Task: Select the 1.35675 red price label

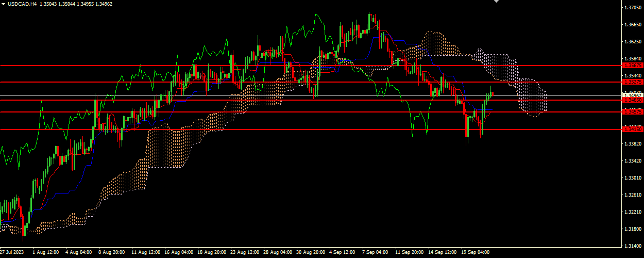Action: point(632,66)
